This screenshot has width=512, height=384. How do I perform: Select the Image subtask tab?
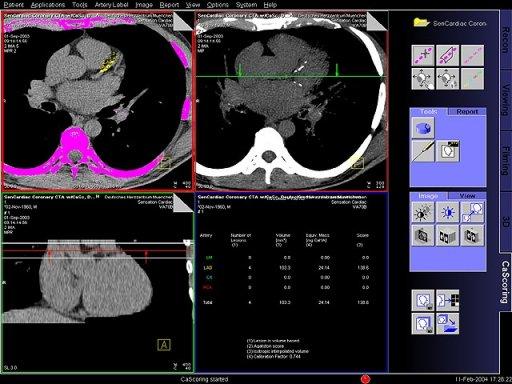tap(428, 196)
